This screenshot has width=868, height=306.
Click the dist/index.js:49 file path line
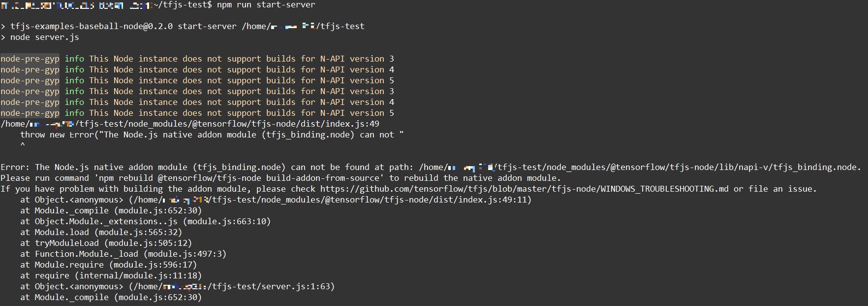point(190,124)
